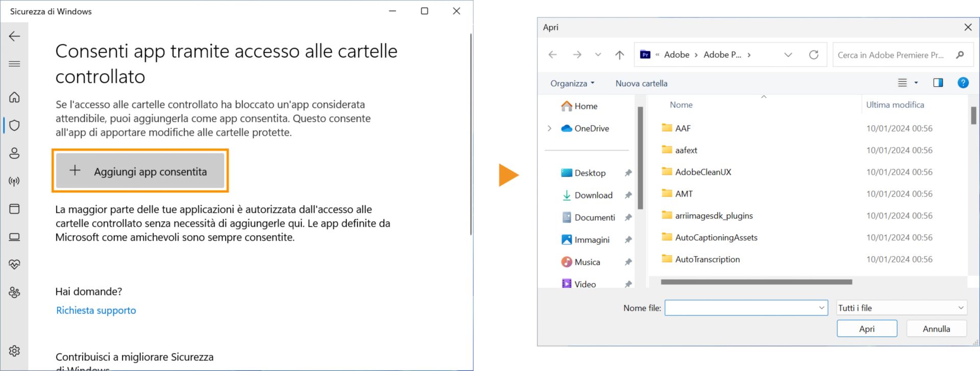980x371 pixels.
Task: Change the view layout icon
Action: [902, 83]
